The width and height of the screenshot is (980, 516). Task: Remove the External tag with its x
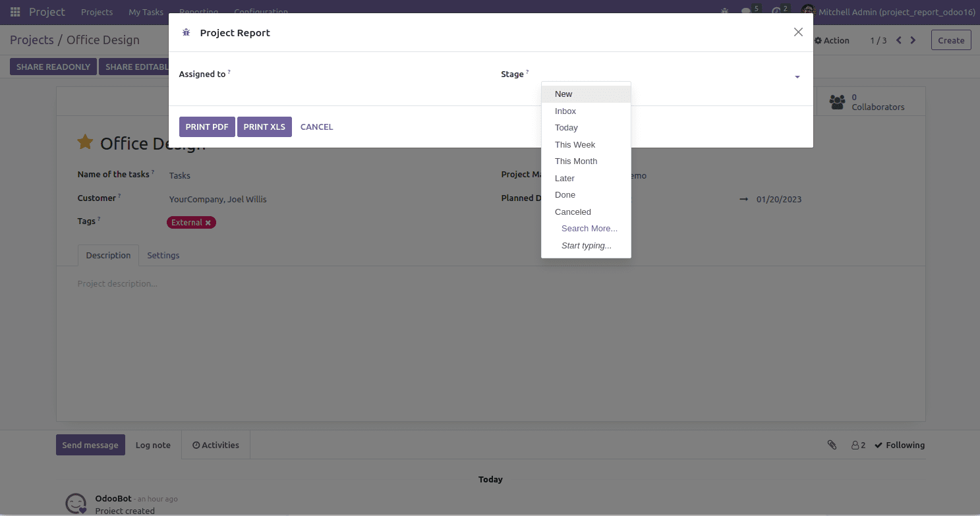pos(208,223)
